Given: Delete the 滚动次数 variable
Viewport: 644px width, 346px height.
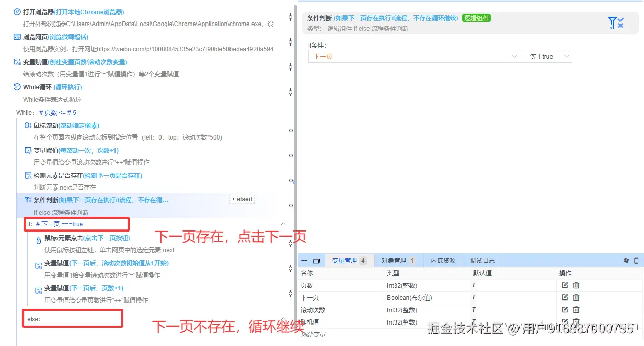Looking at the screenshot, I should (x=576, y=310).
